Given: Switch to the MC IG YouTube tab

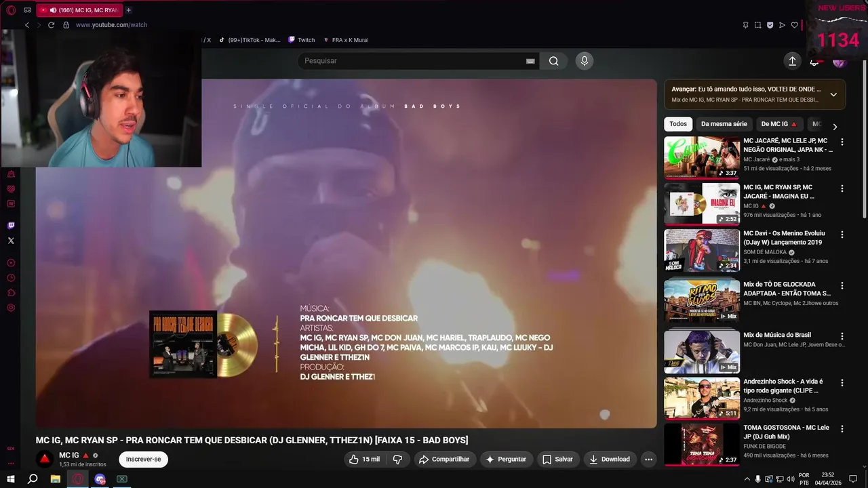Looking at the screenshot, I should click(x=79, y=10).
